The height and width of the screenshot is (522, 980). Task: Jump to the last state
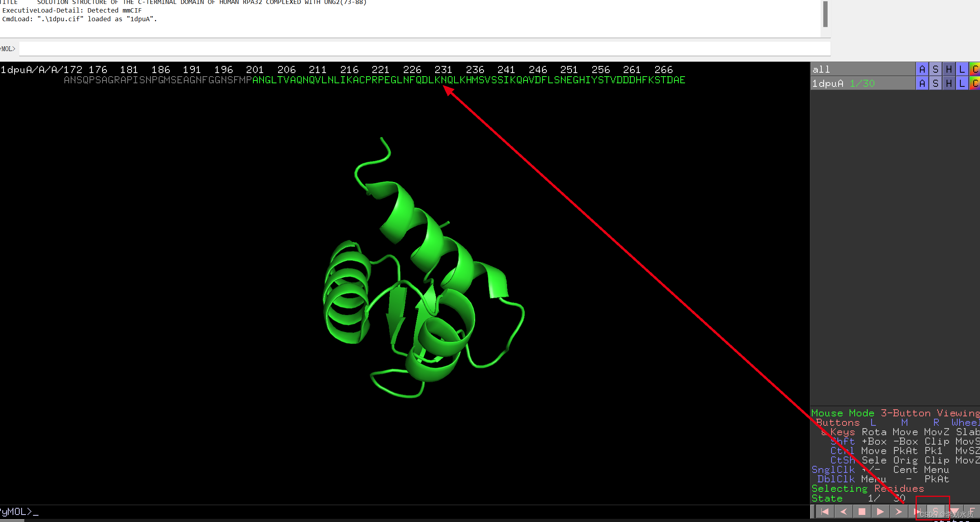[x=917, y=511]
